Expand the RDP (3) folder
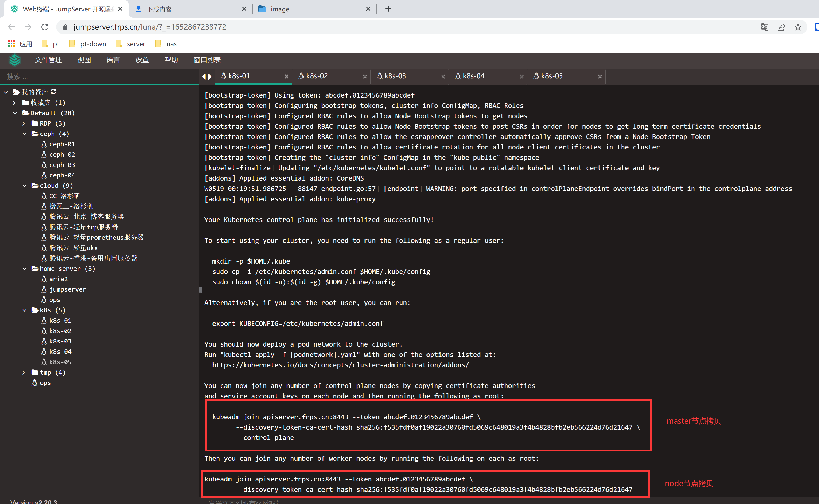The height and width of the screenshot is (504, 819). click(24, 123)
